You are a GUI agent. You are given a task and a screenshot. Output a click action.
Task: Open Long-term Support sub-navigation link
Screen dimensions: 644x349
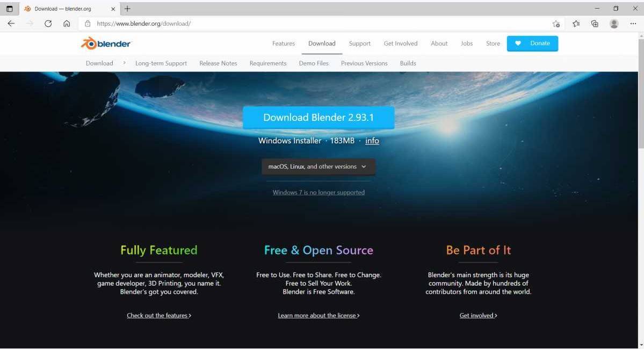[161, 63]
